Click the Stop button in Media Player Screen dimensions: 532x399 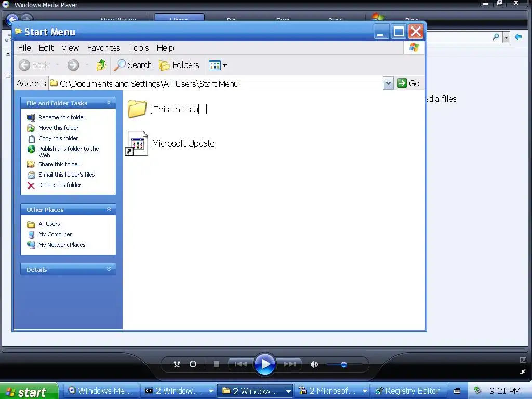pos(216,364)
